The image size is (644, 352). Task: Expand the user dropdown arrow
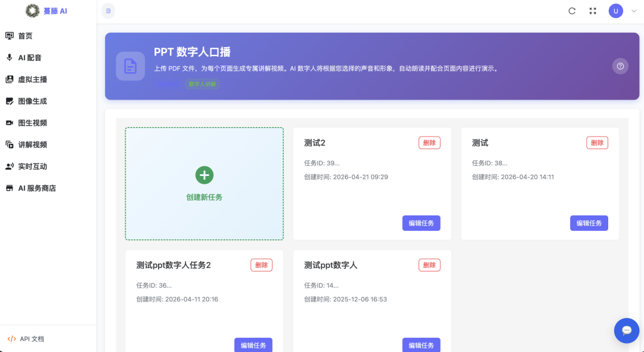634,11
